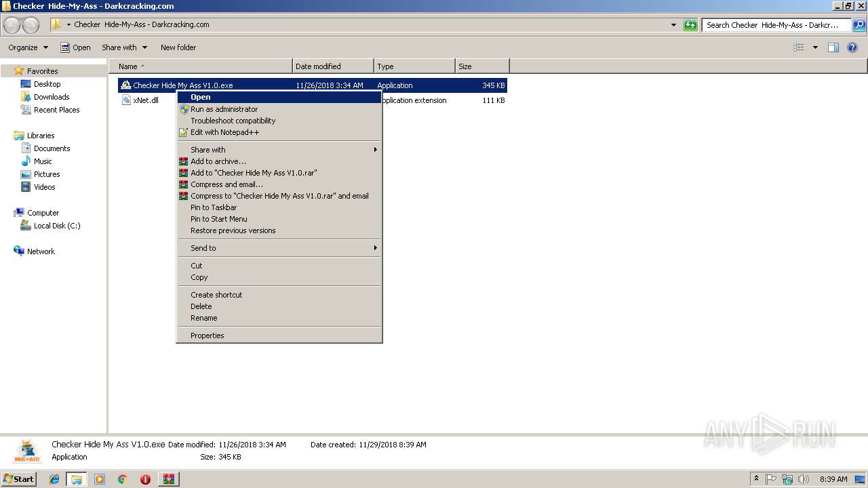Select Compress and email... option
Screen dimensions: 868x488
(x=279, y=184)
